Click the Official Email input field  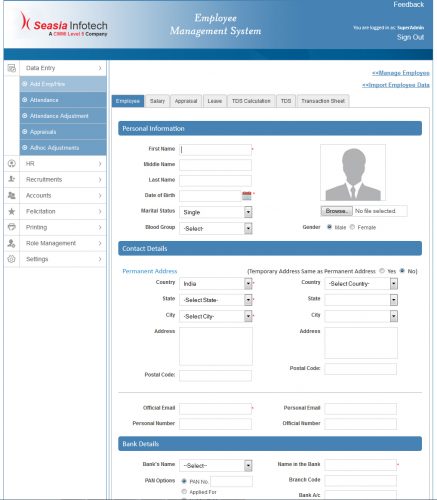click(x=215, y=409)
